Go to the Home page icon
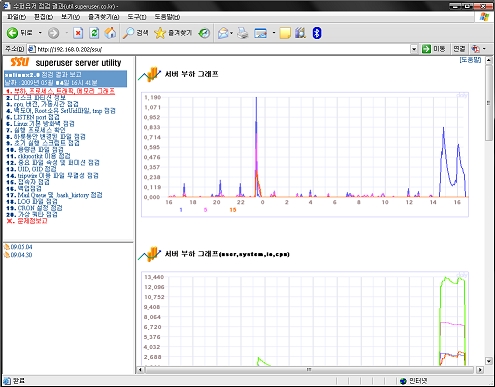The image size is (495, 387). tap(110, 33)
